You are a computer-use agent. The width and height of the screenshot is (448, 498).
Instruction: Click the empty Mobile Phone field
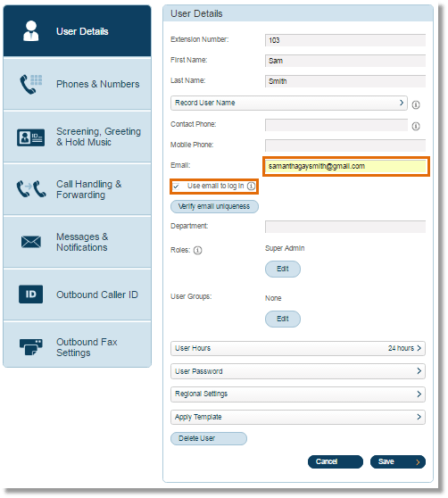pos(345,145)
